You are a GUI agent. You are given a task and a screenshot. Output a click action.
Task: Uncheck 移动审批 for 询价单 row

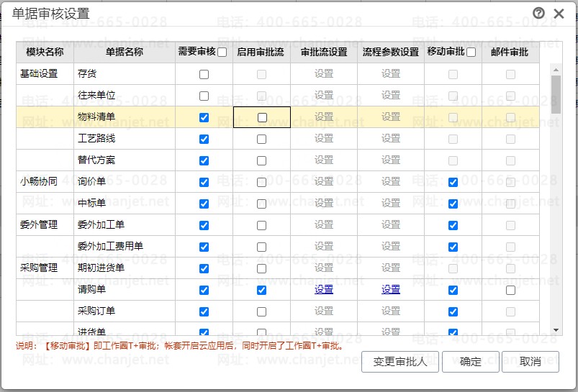453,183
